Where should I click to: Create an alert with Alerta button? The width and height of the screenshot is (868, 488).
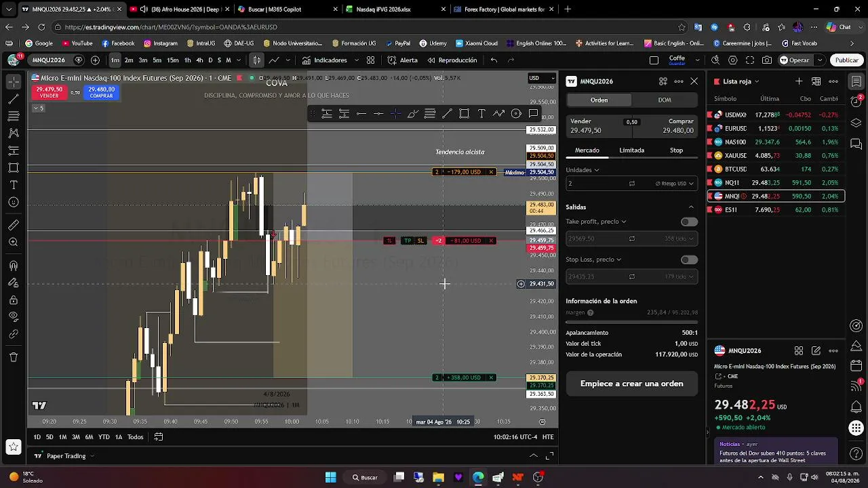pos(403,60)
